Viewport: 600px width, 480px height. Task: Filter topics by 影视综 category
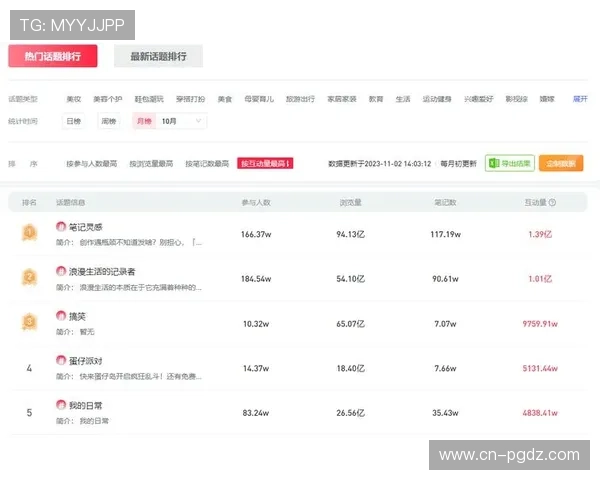click(516, 99)
